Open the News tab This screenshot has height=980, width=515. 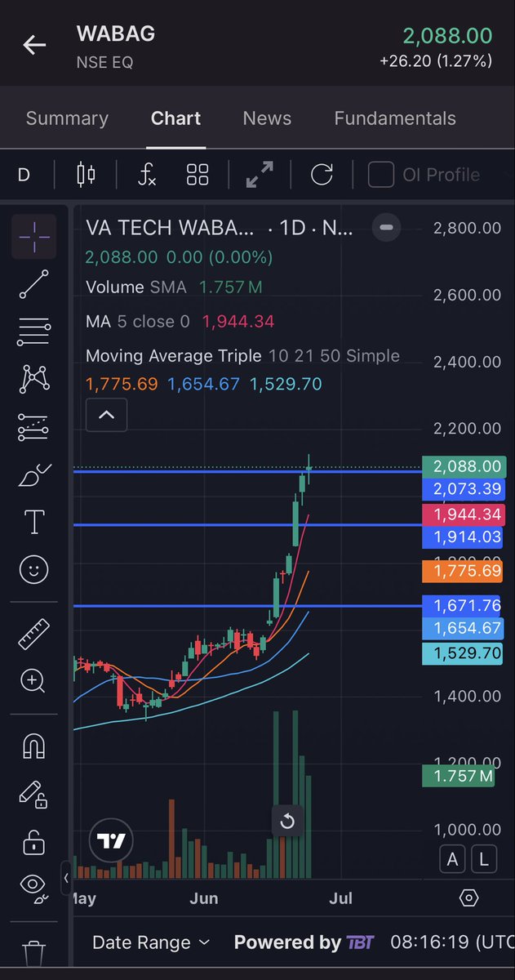tap(267, 118)
